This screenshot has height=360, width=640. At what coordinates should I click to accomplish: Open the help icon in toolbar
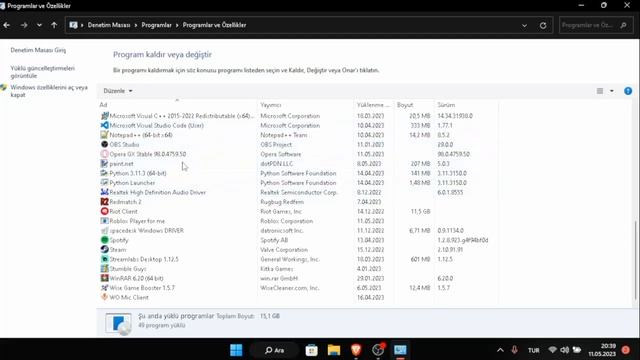click(628, 91)
